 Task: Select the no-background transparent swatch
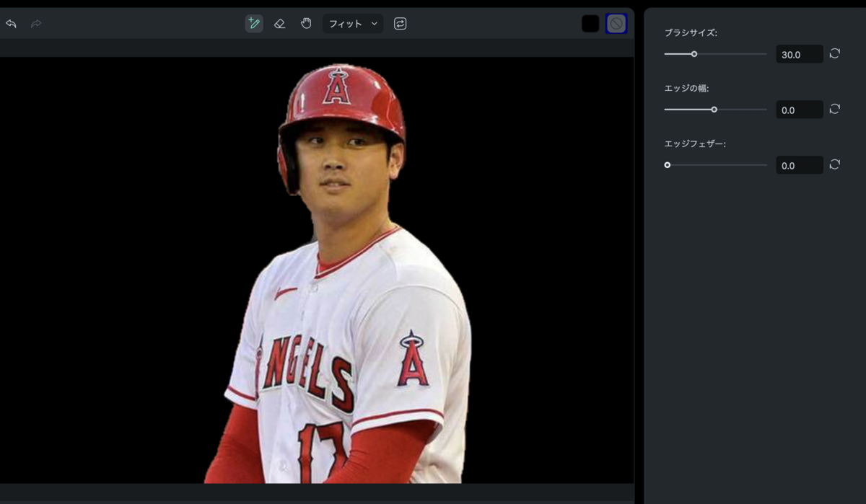click(616, 24)
